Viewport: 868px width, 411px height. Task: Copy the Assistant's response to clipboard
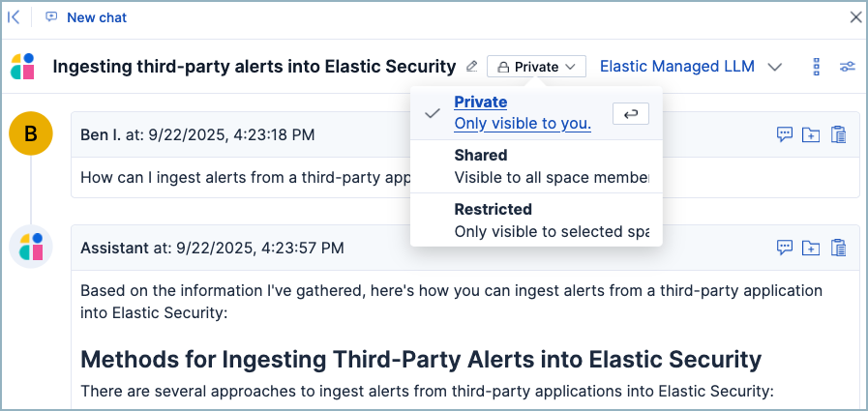point(839,248)
